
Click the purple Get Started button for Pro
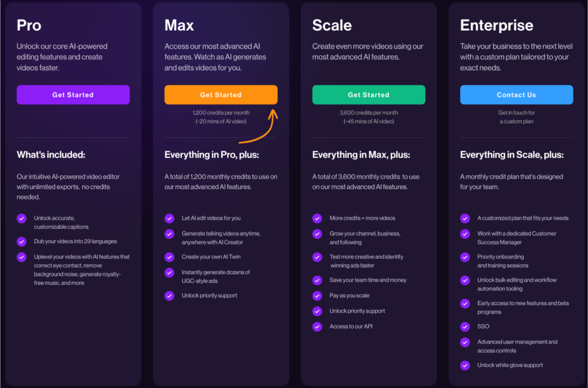73,95
